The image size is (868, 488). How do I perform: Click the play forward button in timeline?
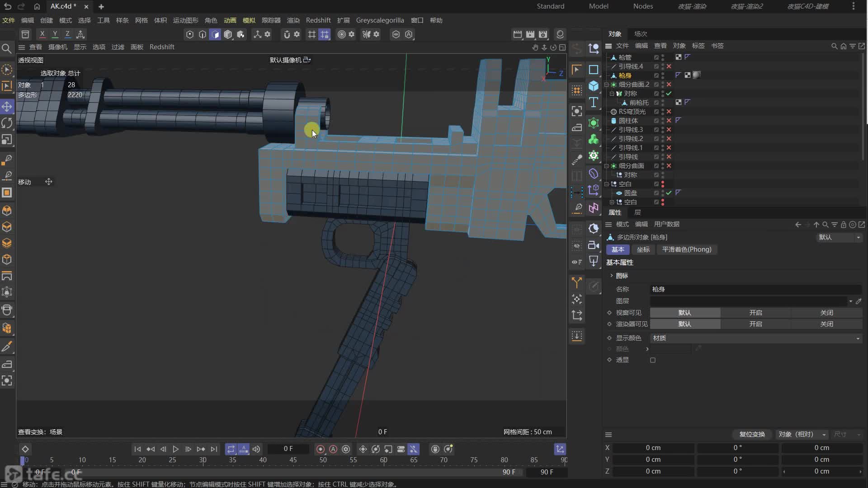[175, 449]
